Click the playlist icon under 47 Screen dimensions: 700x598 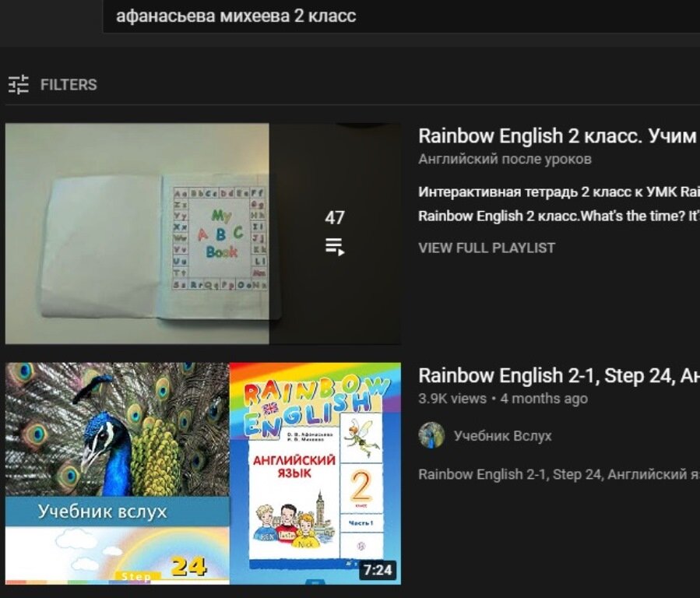click(x=335, y=246)
